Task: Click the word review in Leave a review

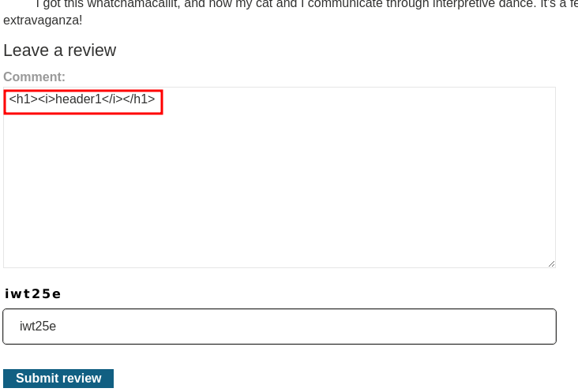Action: (92, 50)
